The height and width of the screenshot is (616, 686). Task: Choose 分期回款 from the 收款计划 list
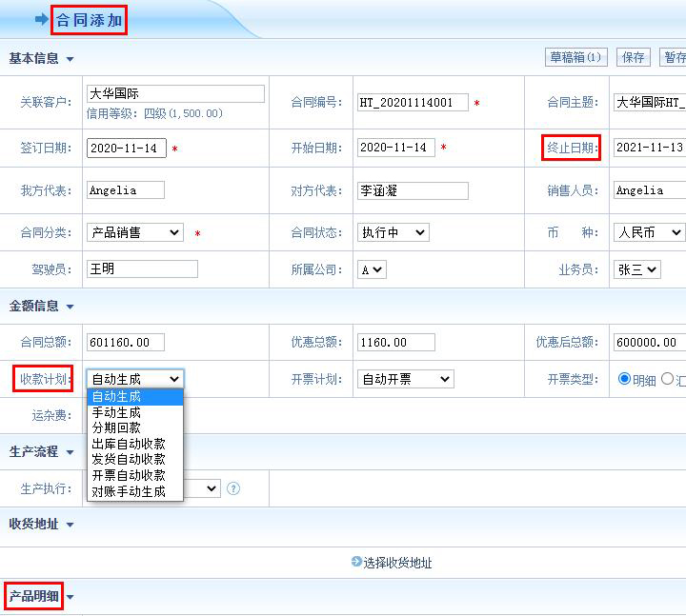coord(116,427)
